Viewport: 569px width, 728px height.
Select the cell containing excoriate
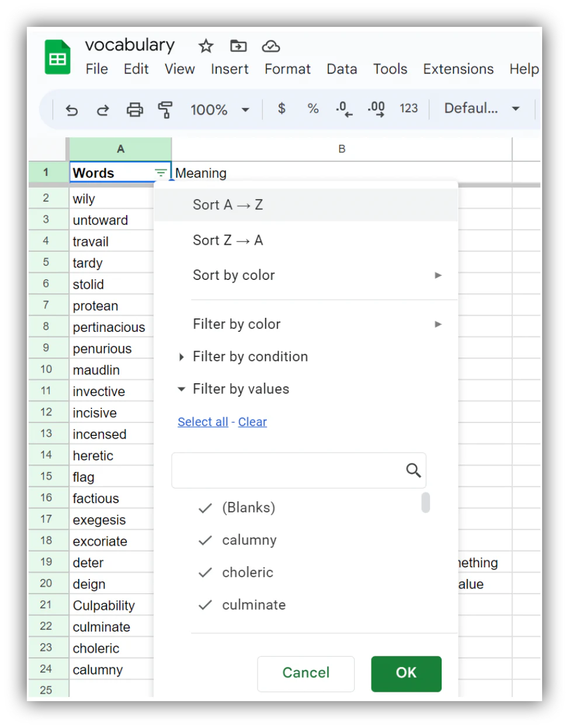[x=111, y=542]
